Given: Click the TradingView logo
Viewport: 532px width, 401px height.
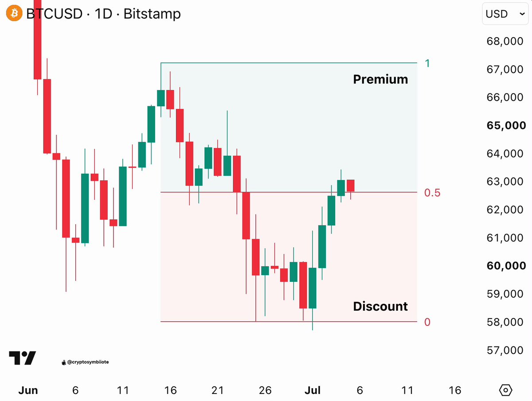Looking at the screenshot, I should pos(23,358).
